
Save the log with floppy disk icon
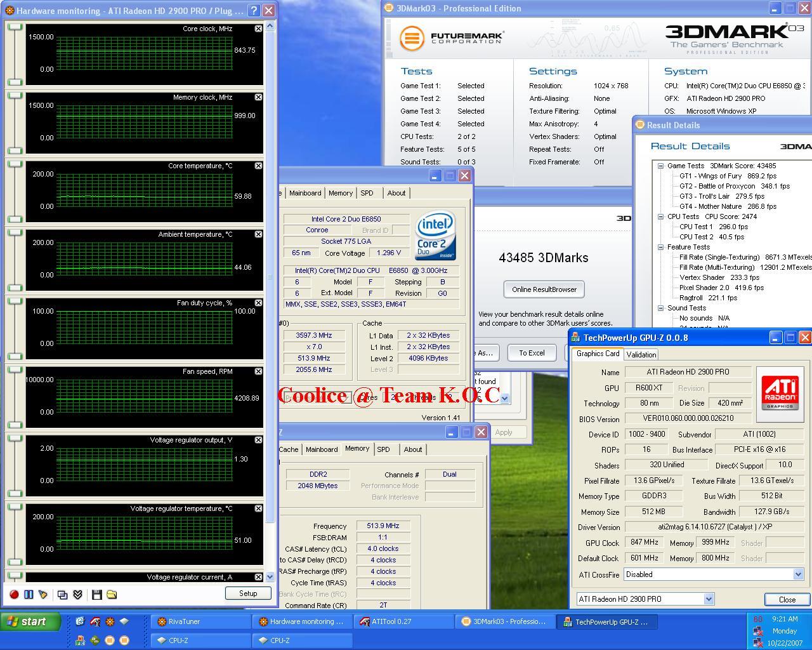(x=96, y=594)
